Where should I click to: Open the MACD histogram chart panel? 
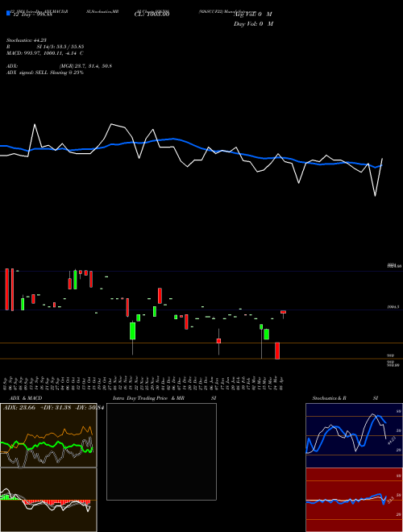coord(48,500)
